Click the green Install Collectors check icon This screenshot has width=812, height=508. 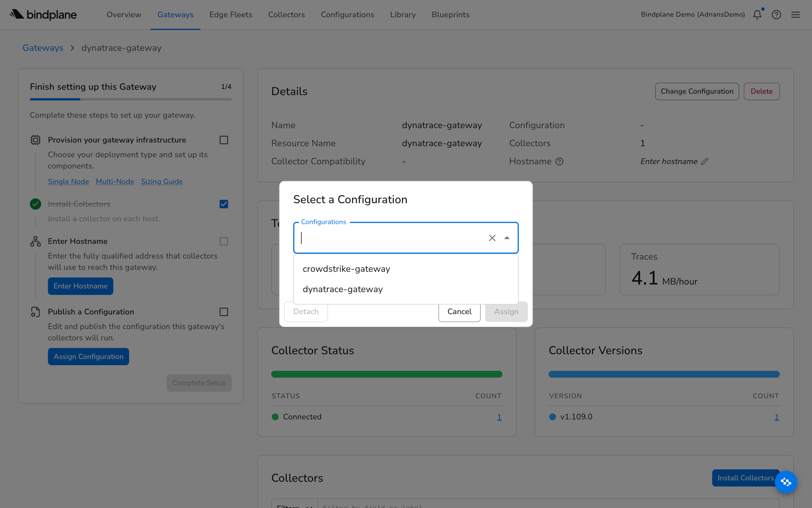pos(35,204)
